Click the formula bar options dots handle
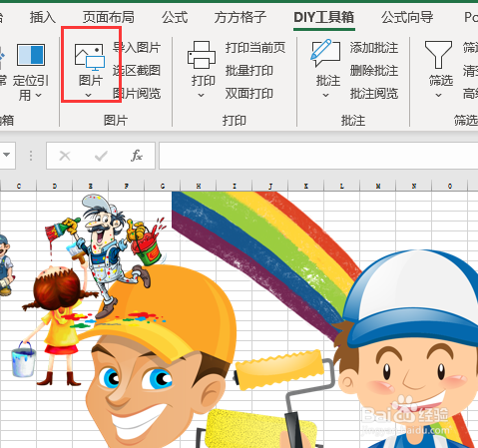This screenshot has height=448, width=478. (31, 156)
